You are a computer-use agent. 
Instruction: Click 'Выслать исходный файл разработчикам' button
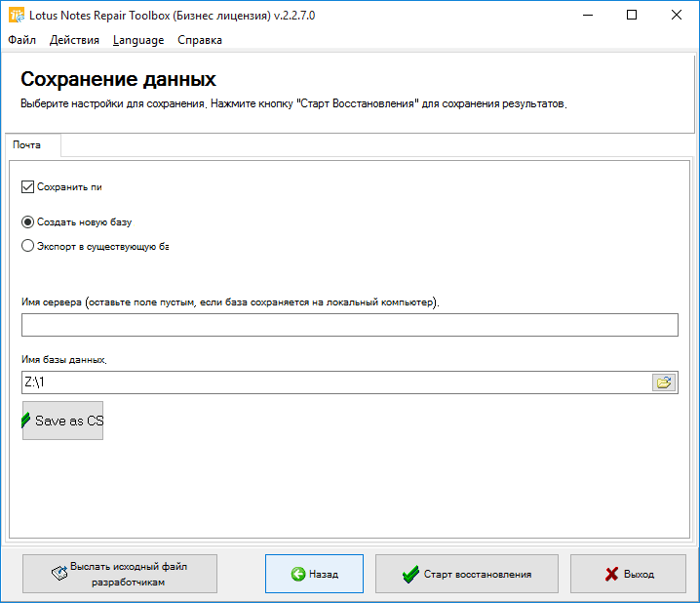120,574
